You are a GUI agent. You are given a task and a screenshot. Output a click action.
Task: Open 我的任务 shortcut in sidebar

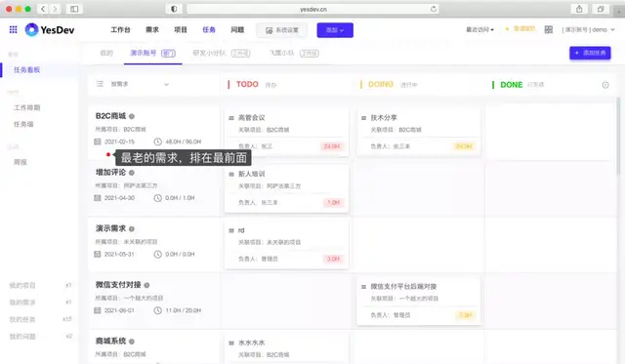coord(40,319)
